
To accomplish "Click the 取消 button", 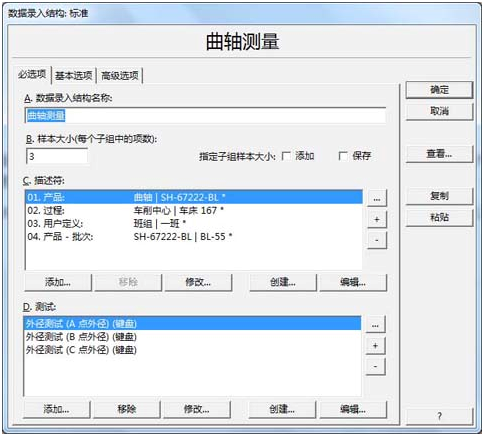I will (439, 111).
